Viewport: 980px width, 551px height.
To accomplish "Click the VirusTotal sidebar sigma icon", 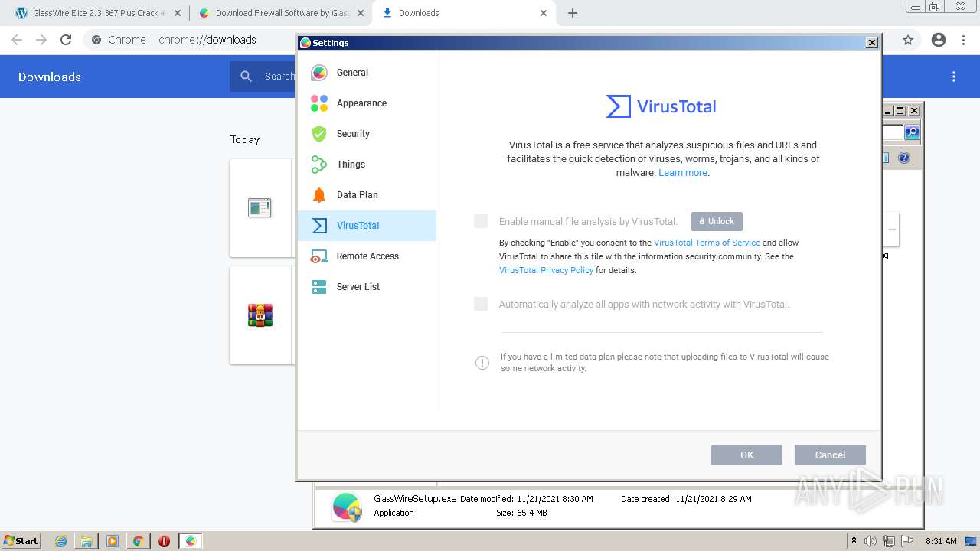I will pos(319,226).
